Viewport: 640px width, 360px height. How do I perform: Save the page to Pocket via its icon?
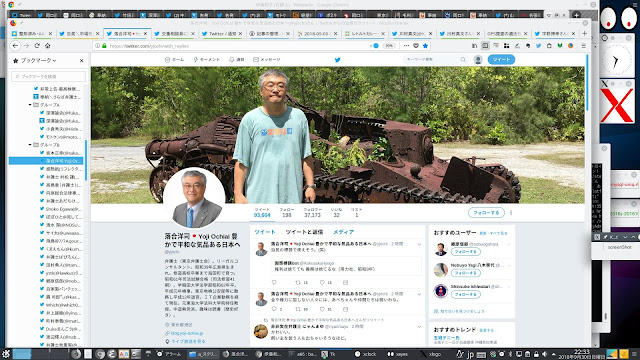tap(416, 46)
